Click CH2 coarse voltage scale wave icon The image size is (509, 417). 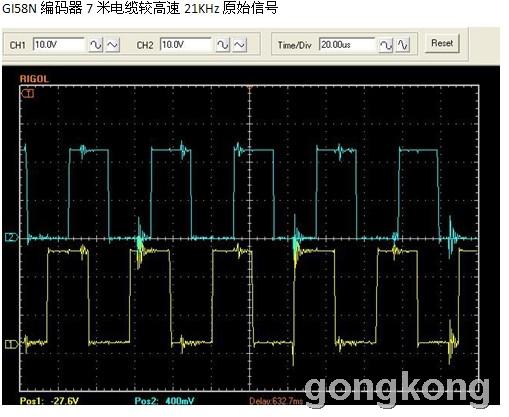[223, 45]
